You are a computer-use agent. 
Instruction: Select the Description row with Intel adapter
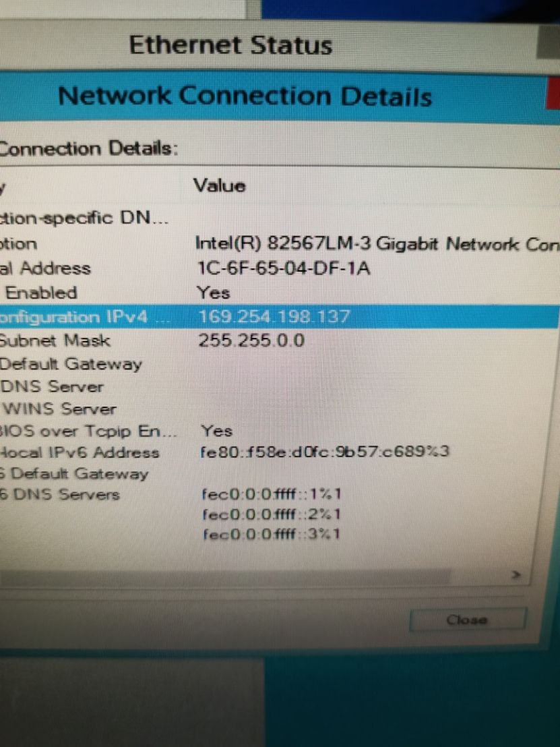pyautogui.click(x=279, y=244)
